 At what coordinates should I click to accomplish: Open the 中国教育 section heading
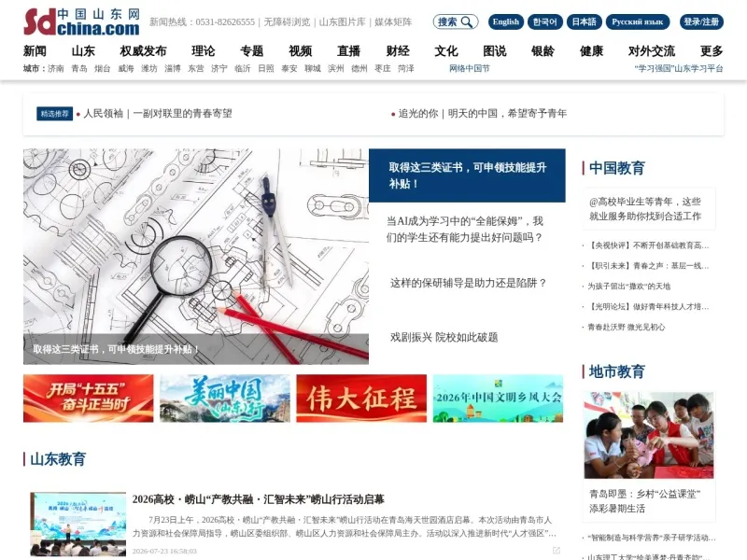tap(617, 168)
